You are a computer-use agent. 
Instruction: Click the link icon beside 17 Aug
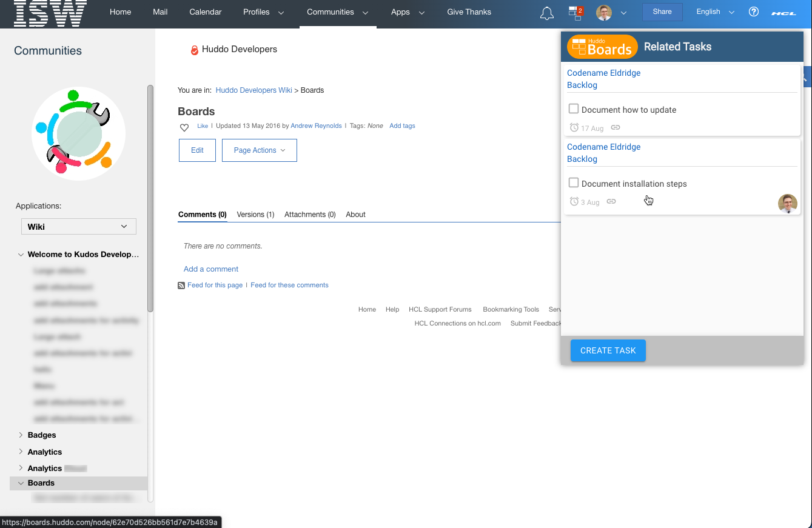[x=615, y=127]
